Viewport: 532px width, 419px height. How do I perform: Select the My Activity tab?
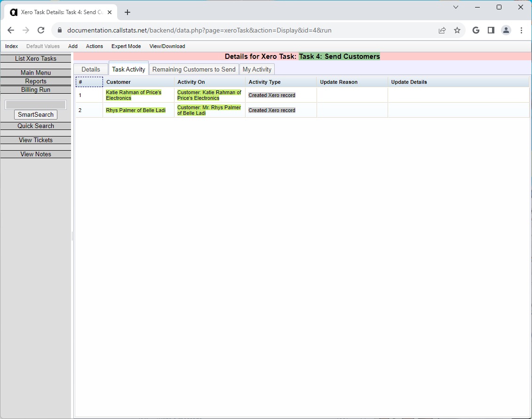(257, 69)
